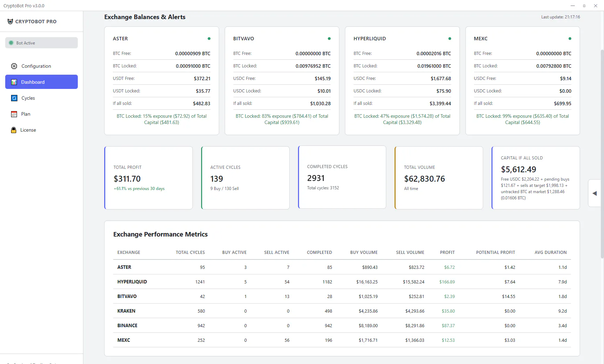Click the SELL ACTIVE column header
The image size is (604, 364).
click(x=277, y=253)
